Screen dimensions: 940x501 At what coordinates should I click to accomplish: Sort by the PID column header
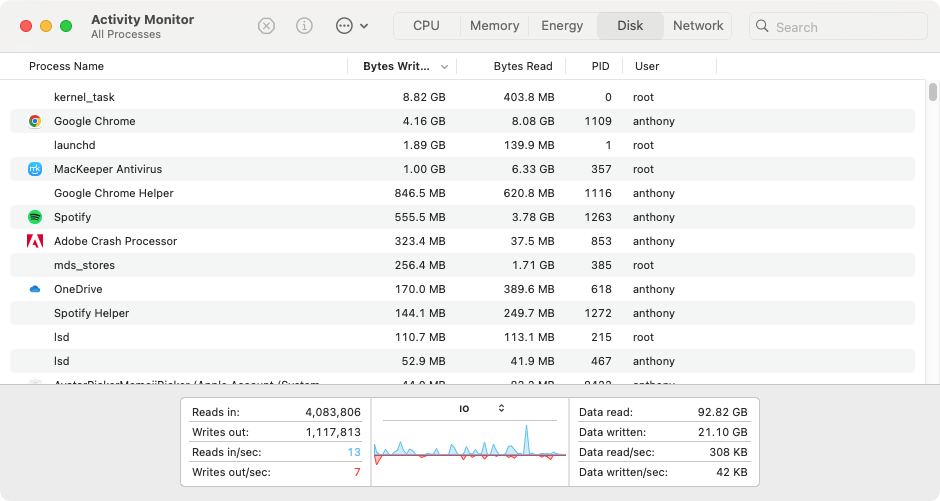pos(600,66)
